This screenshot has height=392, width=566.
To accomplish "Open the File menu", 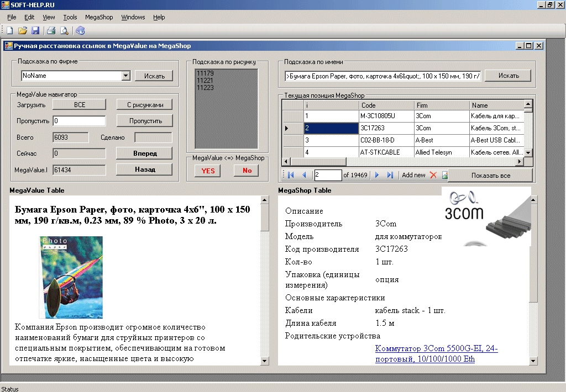I will (12, 17).
